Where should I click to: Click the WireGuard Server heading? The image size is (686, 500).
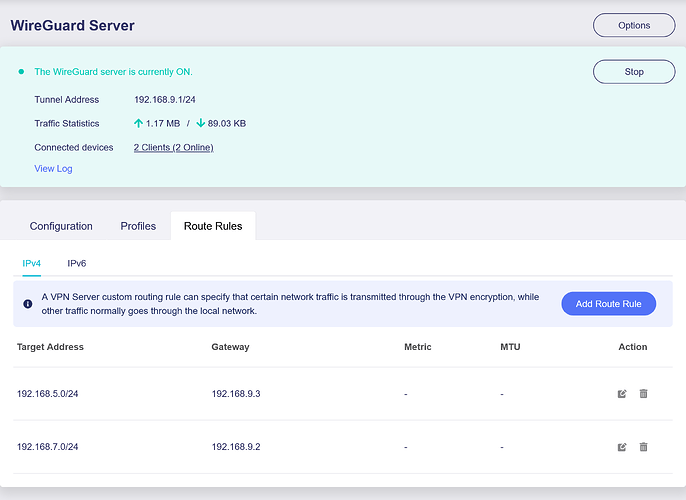pyautogui.click(x=73, y=25)
